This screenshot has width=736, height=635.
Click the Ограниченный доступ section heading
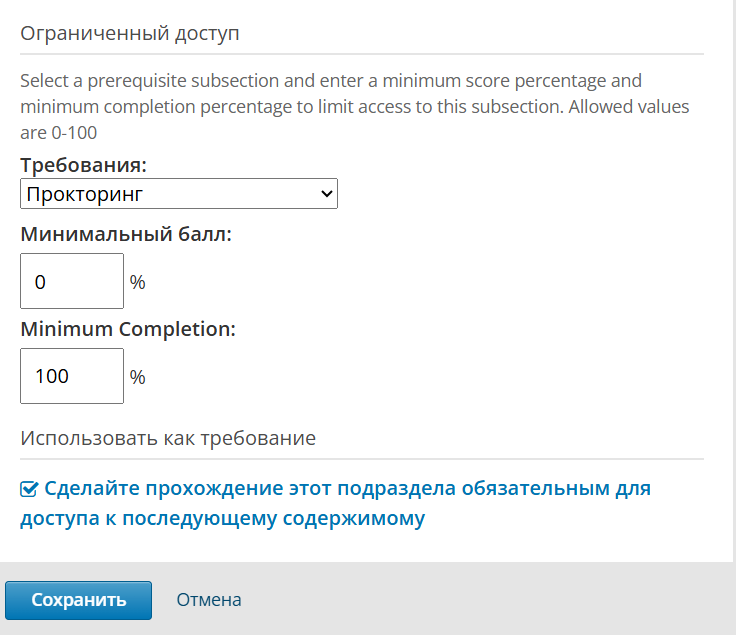click(x=130, y=33)
